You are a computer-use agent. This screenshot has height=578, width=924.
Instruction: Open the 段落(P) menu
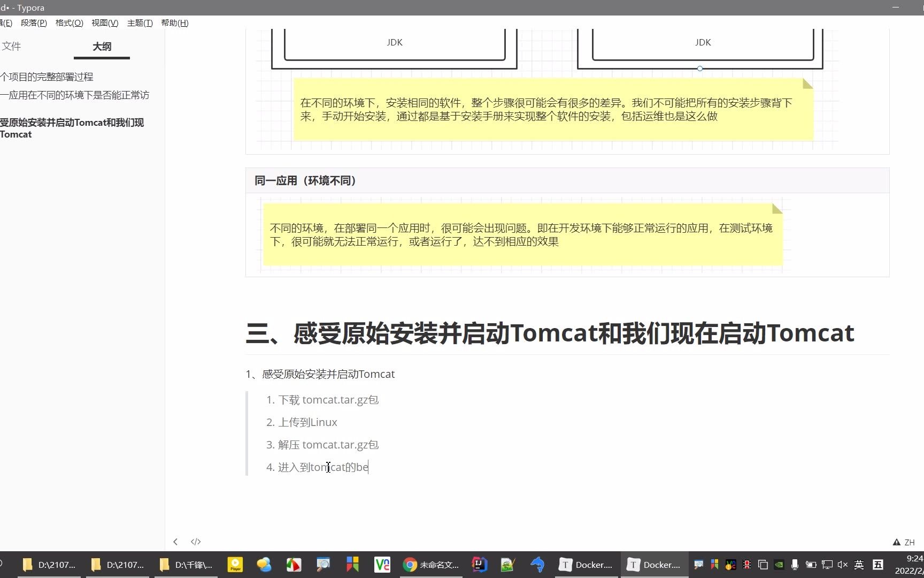point(34,23)
